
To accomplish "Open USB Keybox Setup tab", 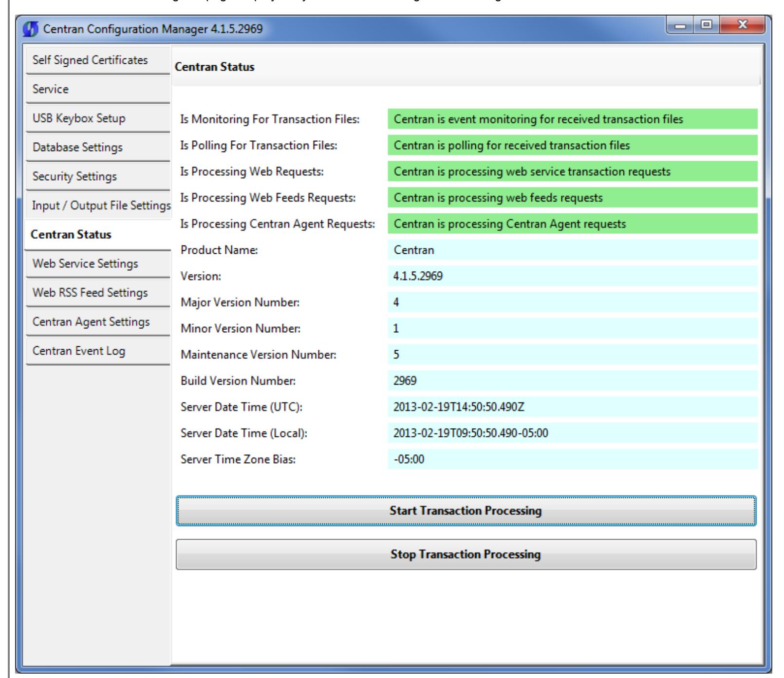I will [x=98, y=118].
